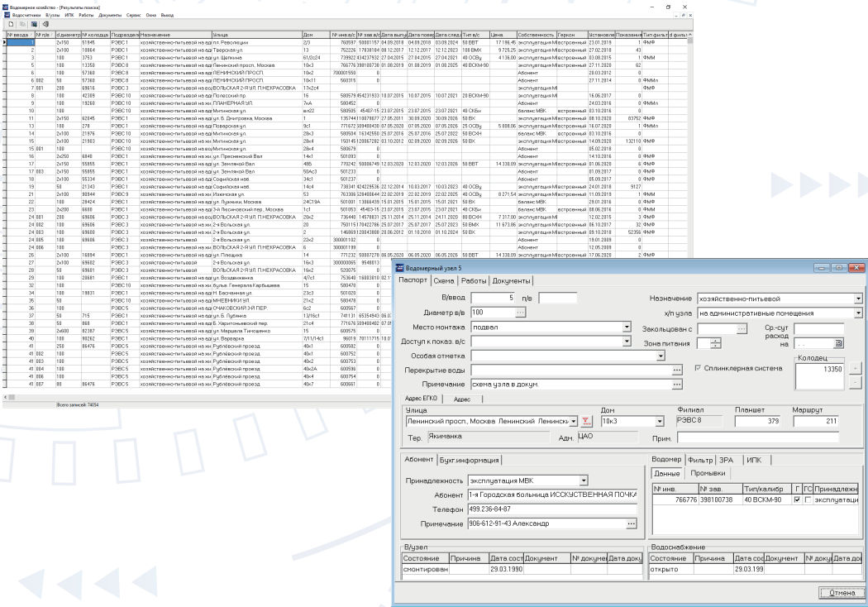Open the Окна menu
Image resolution: width=868 pixels, height=607 pixels.
coord(151,16)
